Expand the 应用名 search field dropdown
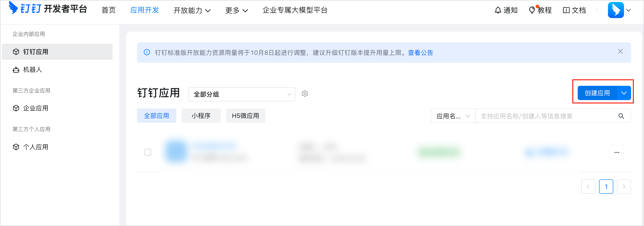 pos(453,116)
